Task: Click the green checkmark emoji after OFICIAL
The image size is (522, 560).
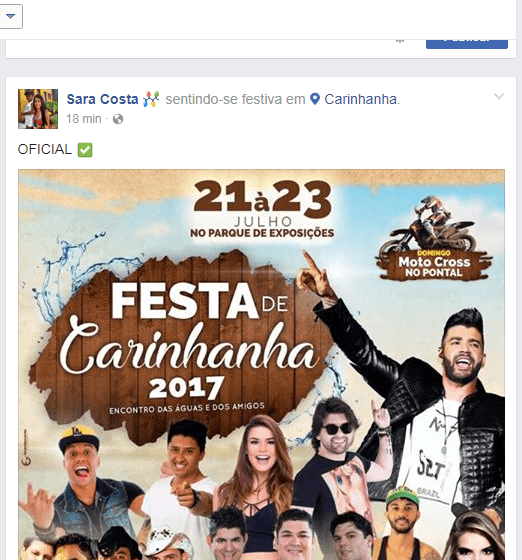Action: (85, 150)
